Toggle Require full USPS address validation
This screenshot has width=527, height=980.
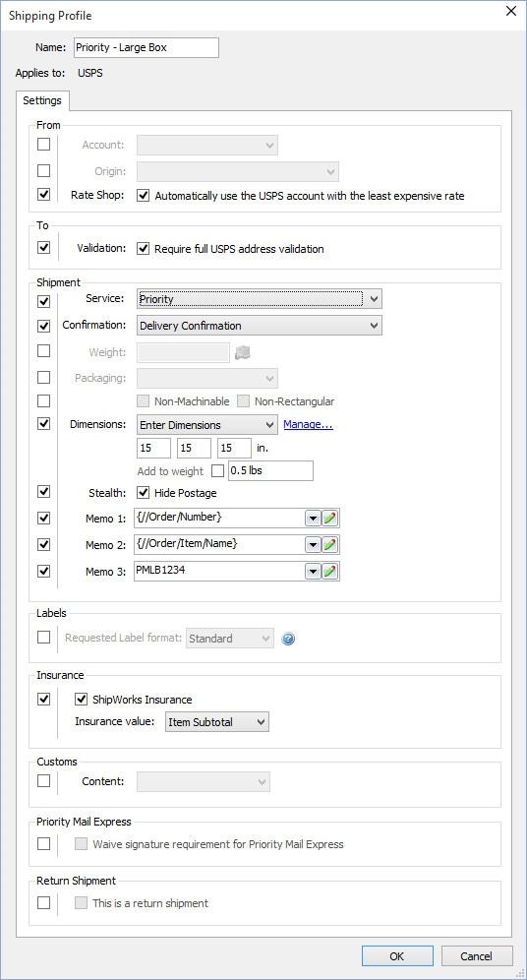pyautogui.click(x=143, y=248)
